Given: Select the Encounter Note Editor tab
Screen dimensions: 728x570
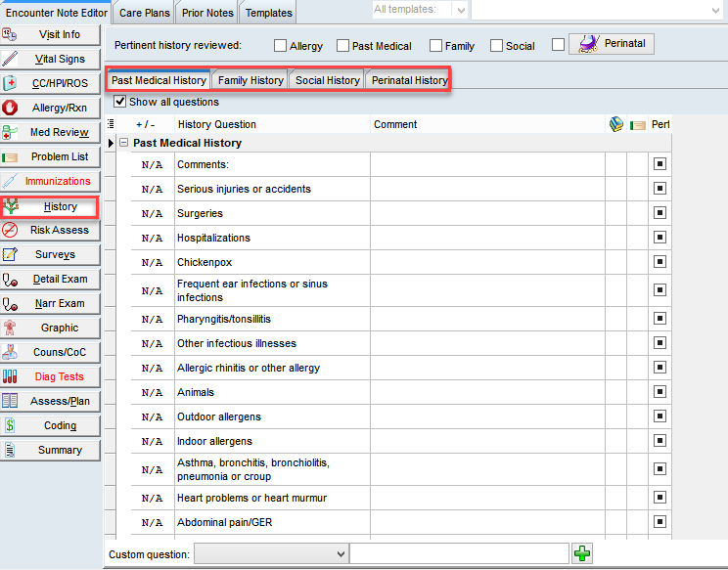Looking at the screenshot, I should [x=56, y=13].
